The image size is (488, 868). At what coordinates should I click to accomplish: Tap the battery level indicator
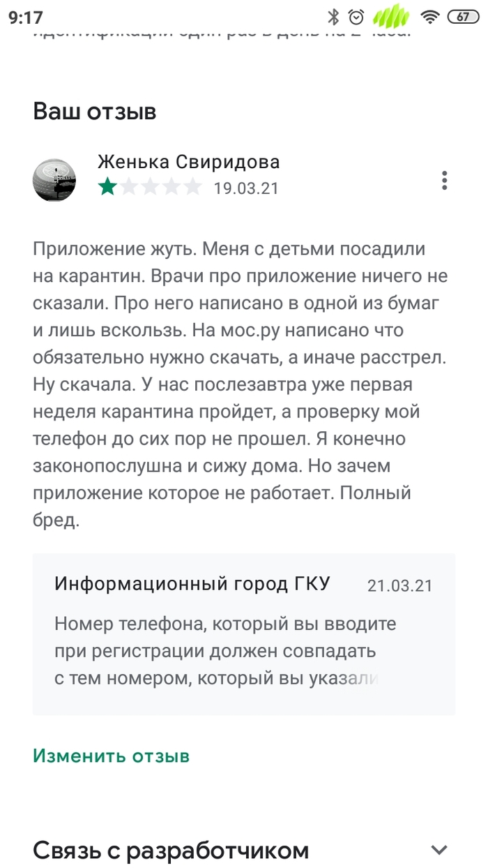coord(462,17)
